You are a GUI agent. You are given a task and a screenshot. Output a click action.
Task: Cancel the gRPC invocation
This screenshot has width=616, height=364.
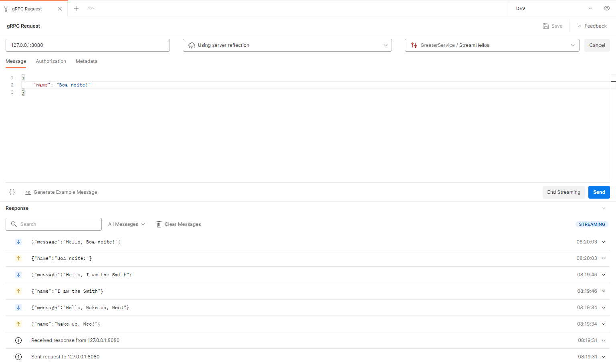pyautogui.click(x=597, y=45)
